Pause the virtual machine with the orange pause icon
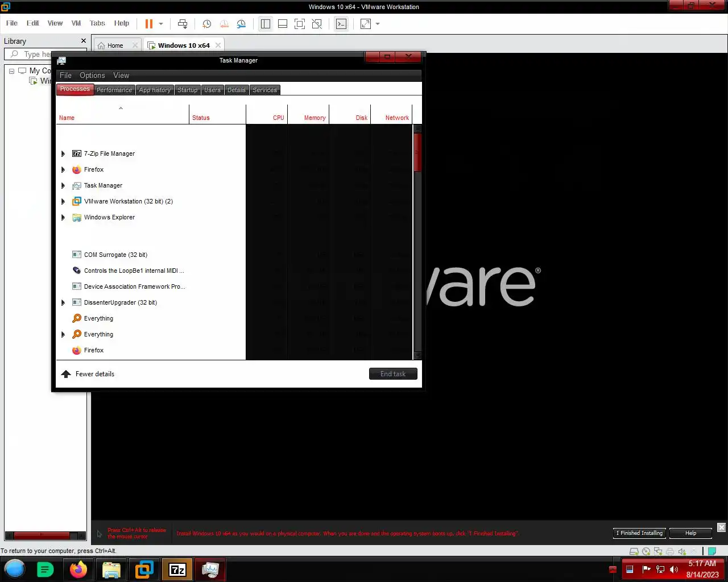The width and height of the screenshot is (728, 582). point(149,24)
